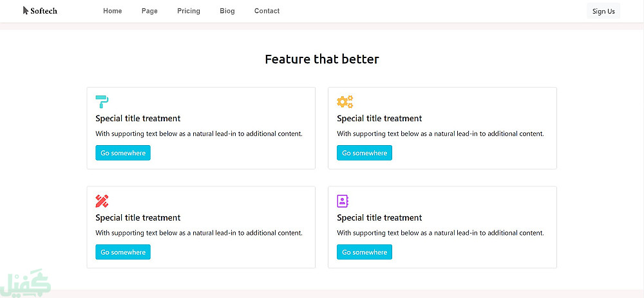The image size is (644, 298).
Task: Click Go somewhere in the paint roller card
Action: pos(123,153)
